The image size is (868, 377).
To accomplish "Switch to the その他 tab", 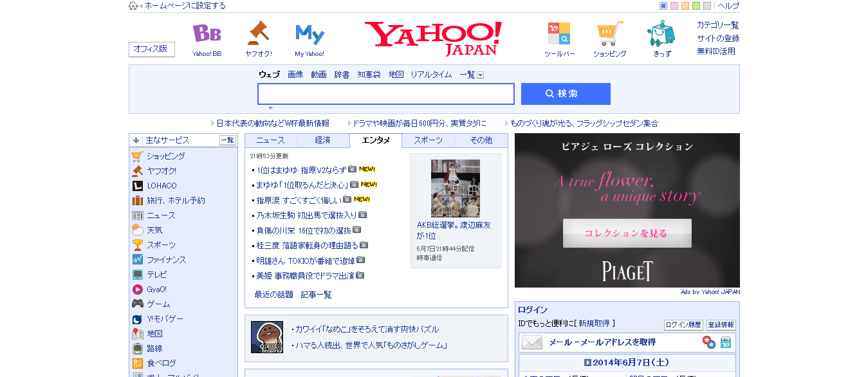I will click(481, 140).
